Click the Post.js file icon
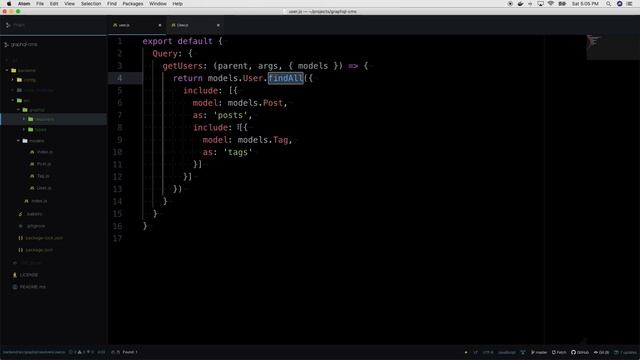 click(32, 164)
